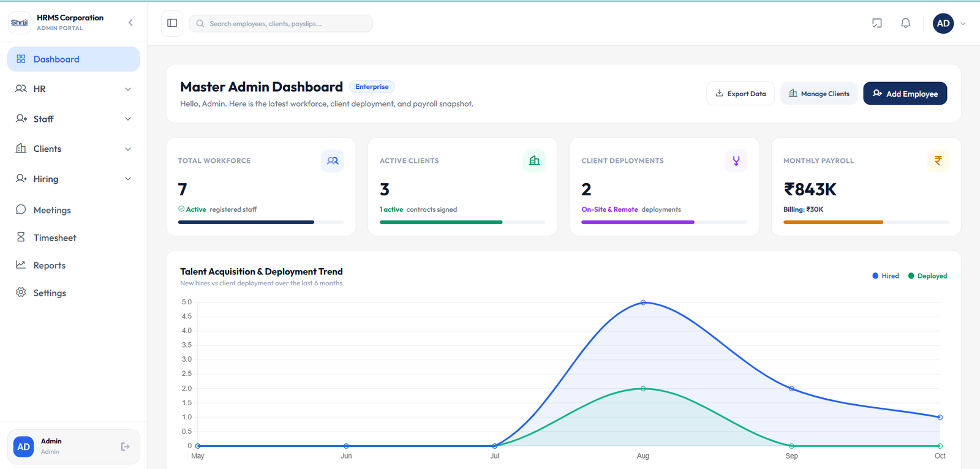
Task: Expand the HR menu chevron
Action: pyautogui.click(x=128, y=89)
